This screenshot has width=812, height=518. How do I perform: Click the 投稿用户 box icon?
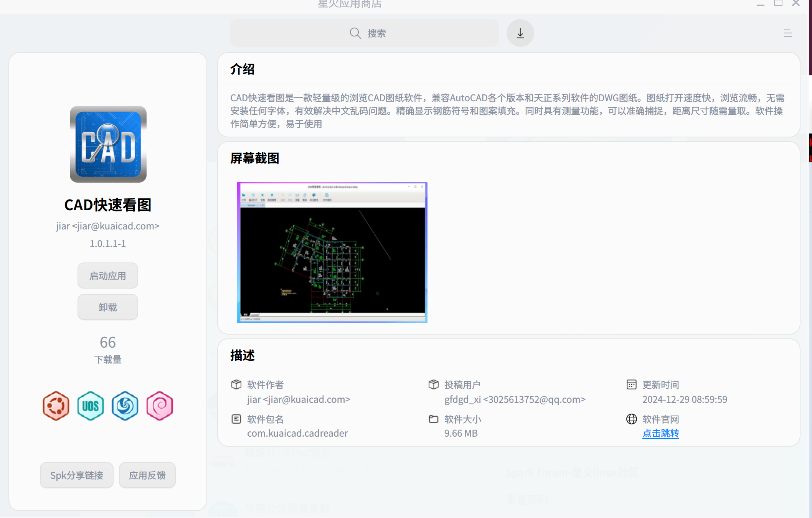434,384
